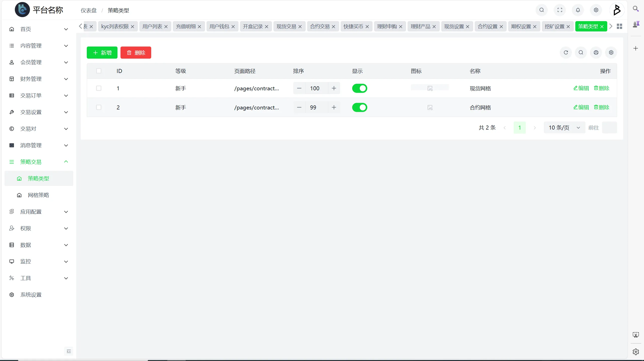Edit the 现货网格 row
The height and width of the screenshot is (361, 644).
coord(581,88)
